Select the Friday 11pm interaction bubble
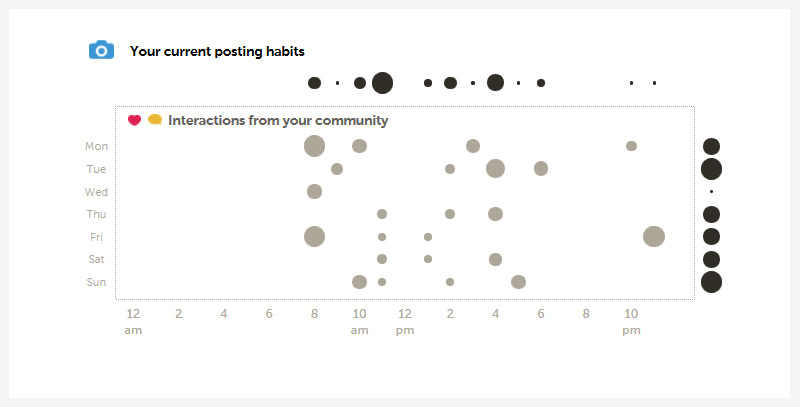Image resolution: width=800 pixels, height=407 pixels. [x=654, y=237]
